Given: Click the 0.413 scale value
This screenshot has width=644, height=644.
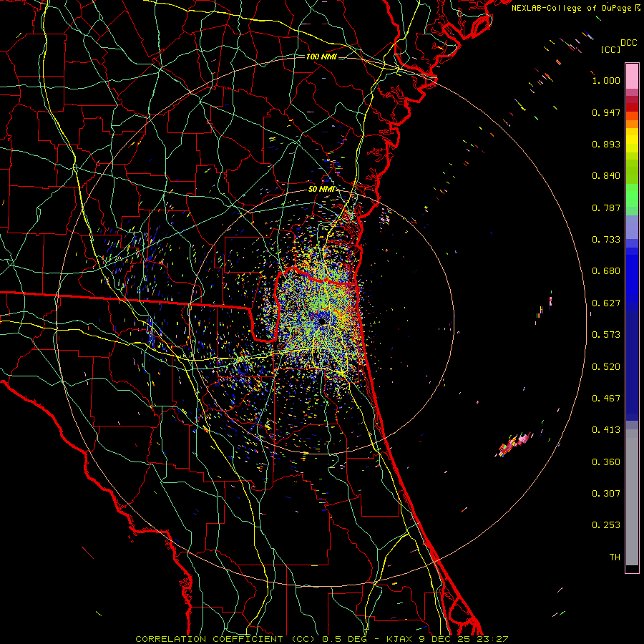Looking at the screenshot, I should tap(606, 430).
